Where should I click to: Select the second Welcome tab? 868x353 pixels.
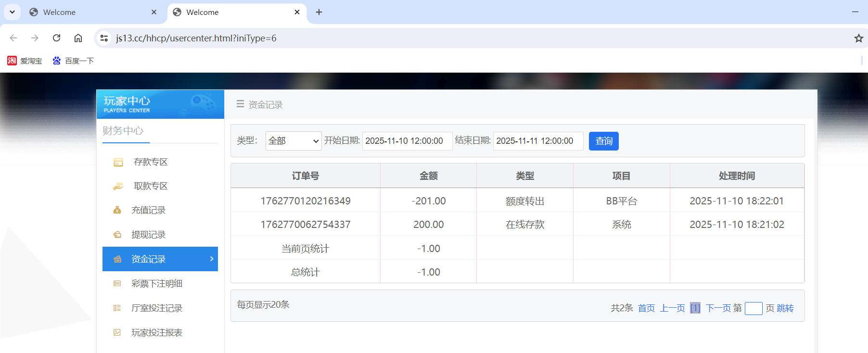(x=237, y=12)
